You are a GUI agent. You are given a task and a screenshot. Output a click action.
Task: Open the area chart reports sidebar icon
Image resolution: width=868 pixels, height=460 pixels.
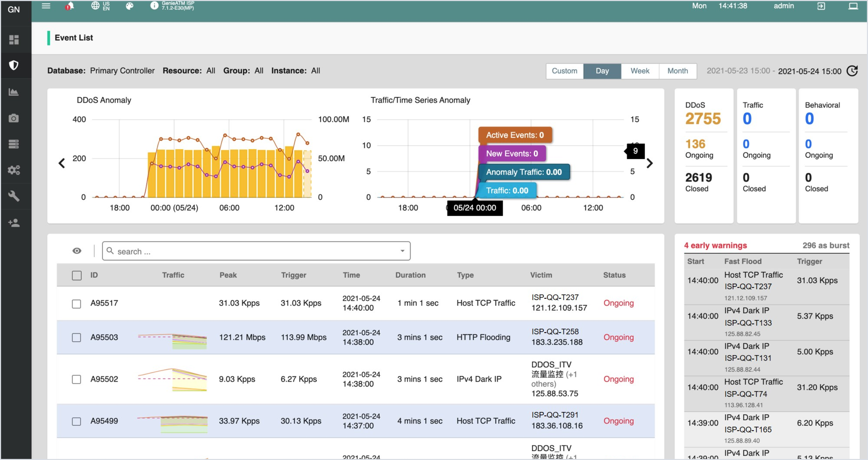pyautogui.click(x=14, y=92)
